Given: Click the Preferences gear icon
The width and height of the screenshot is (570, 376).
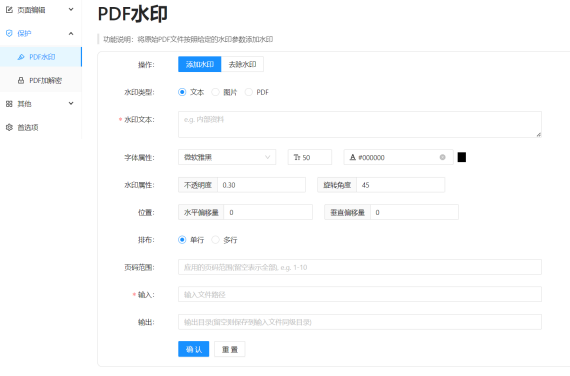Looking at the screenshot, I should point(9,127).
